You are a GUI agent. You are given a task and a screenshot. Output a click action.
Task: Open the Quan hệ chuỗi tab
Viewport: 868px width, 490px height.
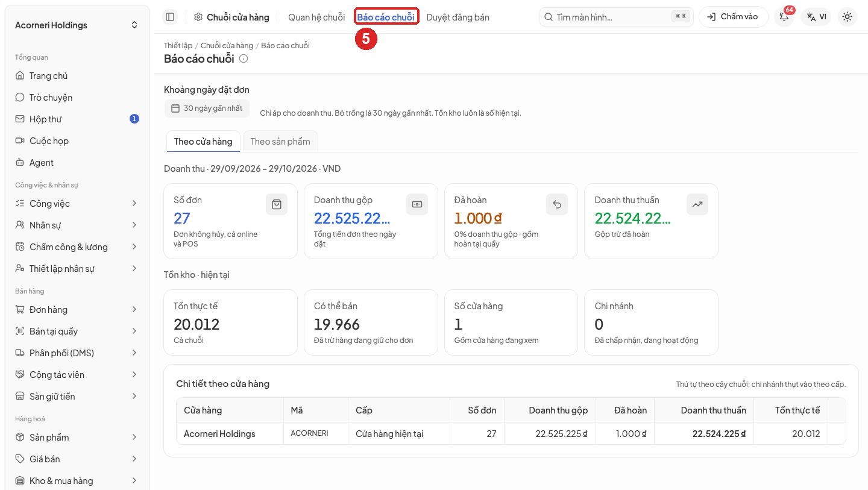click(x=316, y=17)
